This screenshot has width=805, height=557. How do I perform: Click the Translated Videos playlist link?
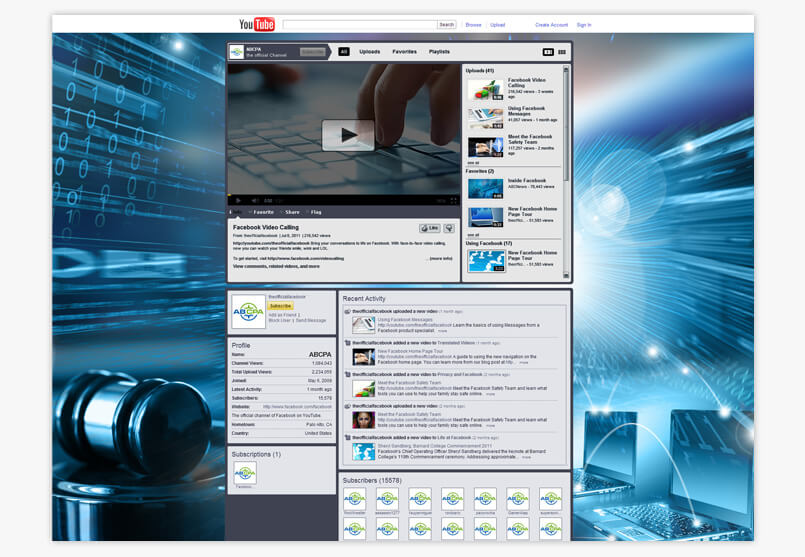point(456,342)
